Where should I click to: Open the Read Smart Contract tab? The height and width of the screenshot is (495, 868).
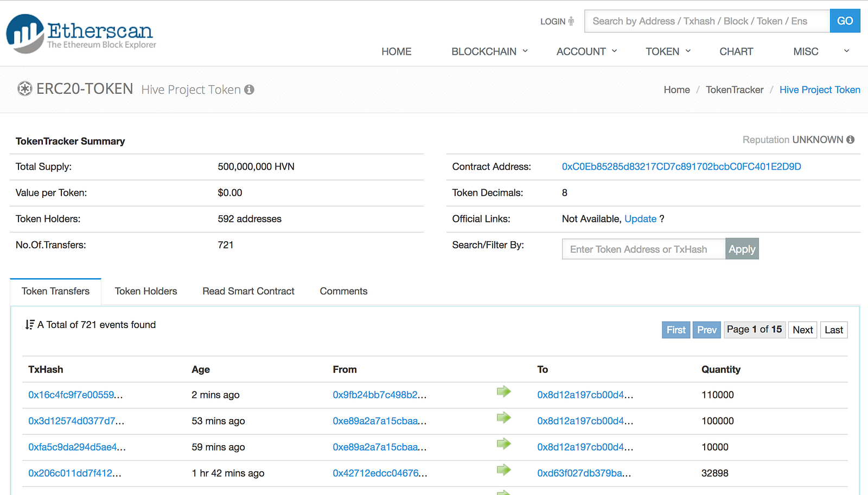coord(248,291)
